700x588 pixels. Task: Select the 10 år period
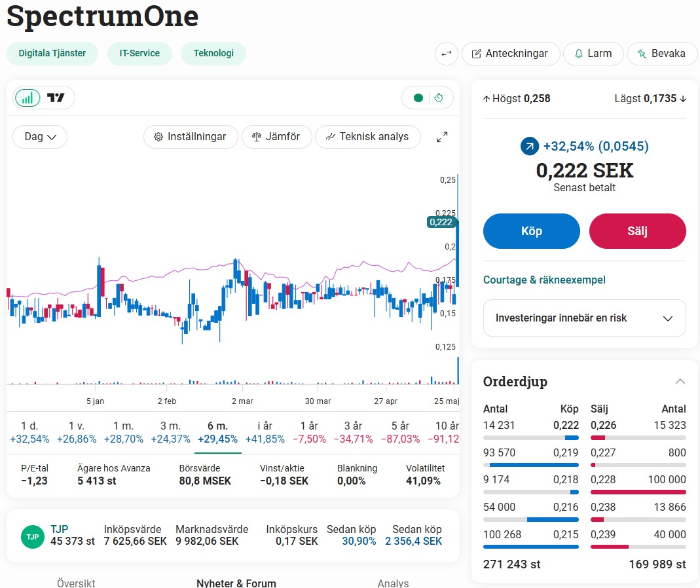pyautogui.click(x=444, y=432)
